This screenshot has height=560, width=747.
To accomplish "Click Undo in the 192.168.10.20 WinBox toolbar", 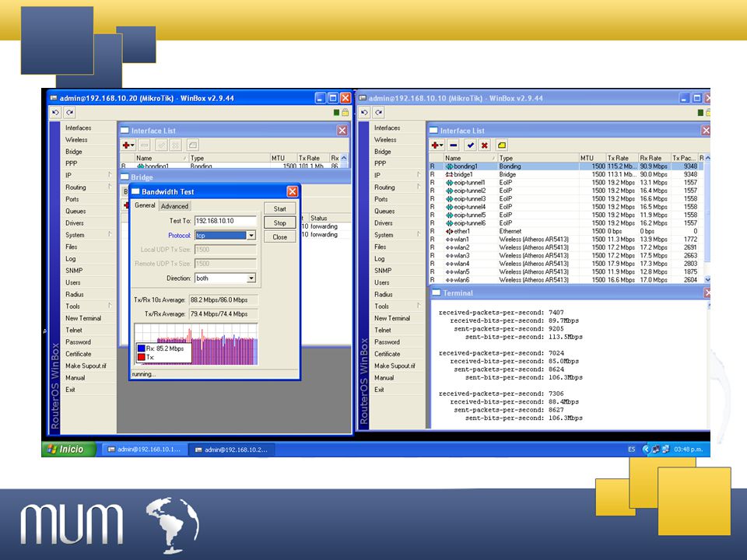I will coord(56,112).
